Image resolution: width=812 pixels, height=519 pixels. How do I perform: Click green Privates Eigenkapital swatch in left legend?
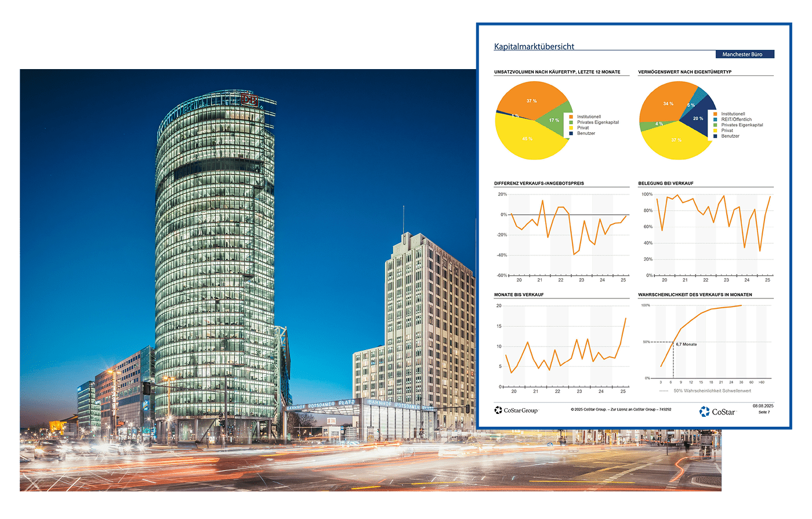pyautogui.click(x=571, y=122)
